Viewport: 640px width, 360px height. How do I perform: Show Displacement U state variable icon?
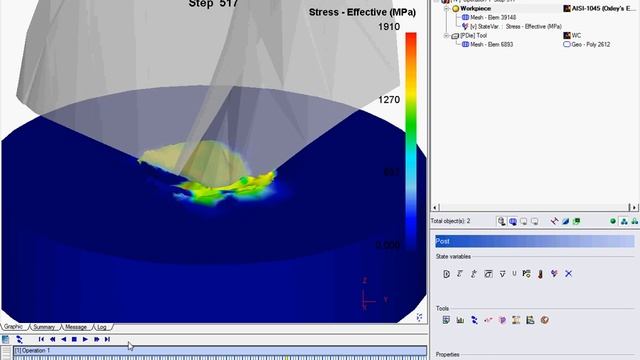tap(514, 273)
